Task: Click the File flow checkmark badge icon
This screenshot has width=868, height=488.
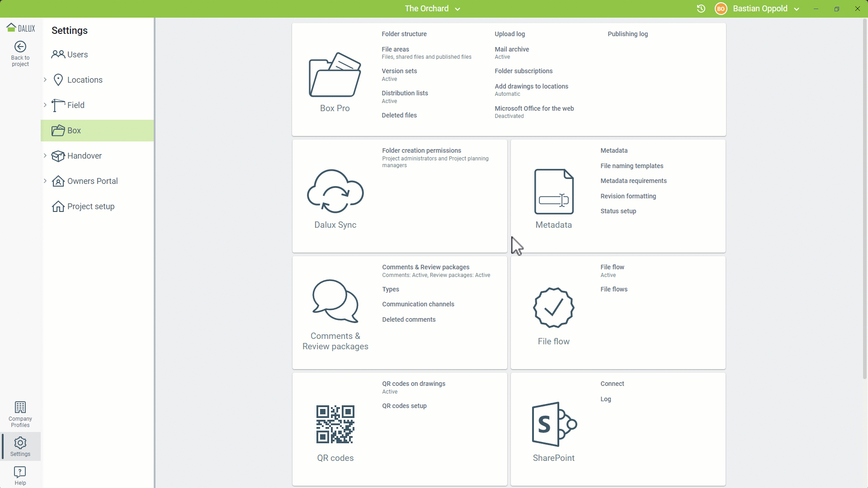Action: tap(553, 308)
